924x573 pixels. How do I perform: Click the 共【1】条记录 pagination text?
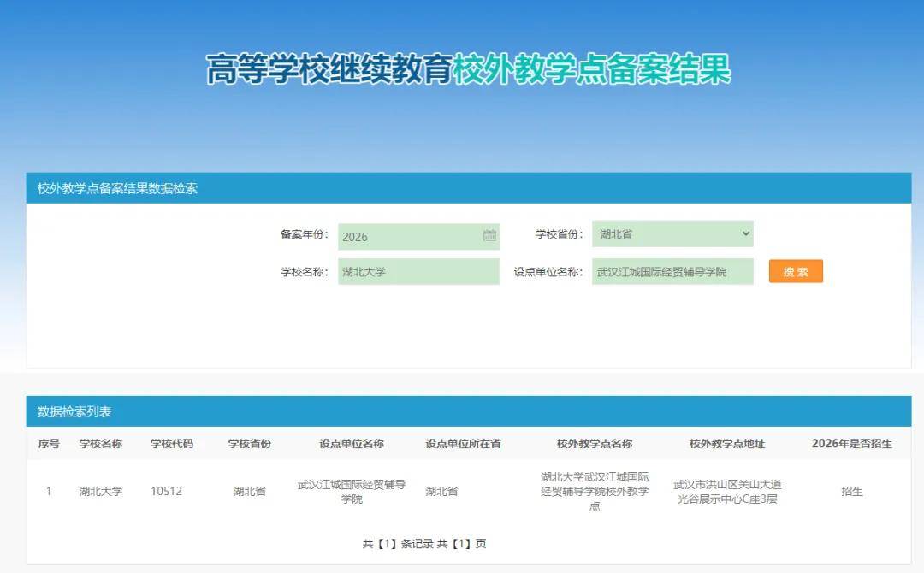pyautogui.click(x=398, y=544)
